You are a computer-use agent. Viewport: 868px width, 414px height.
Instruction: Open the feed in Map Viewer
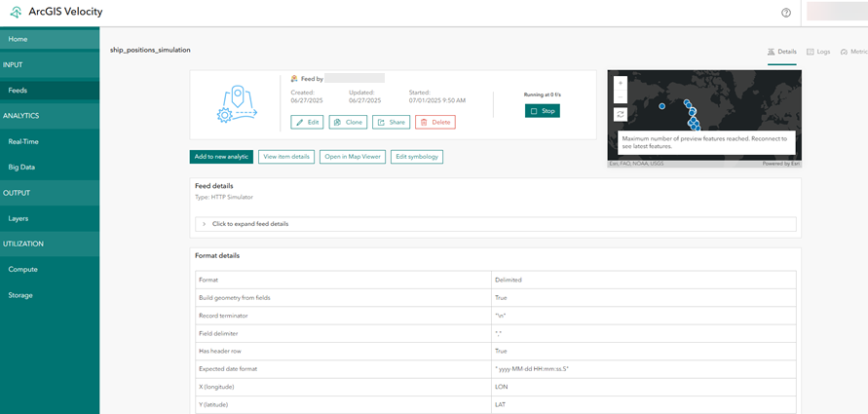click(x=353, y=157)
